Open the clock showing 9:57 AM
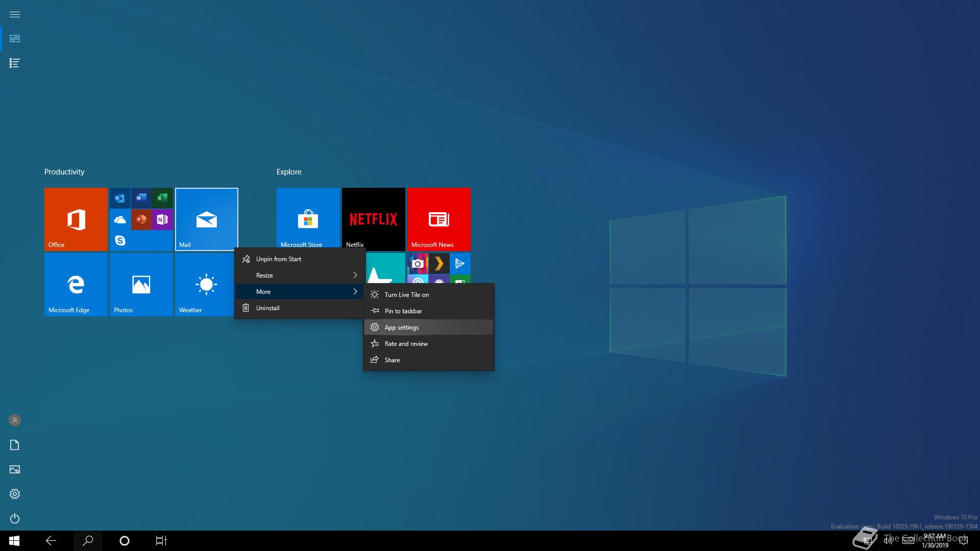The width and height of the screenshot is (980, 551). [x=935, y=541]
